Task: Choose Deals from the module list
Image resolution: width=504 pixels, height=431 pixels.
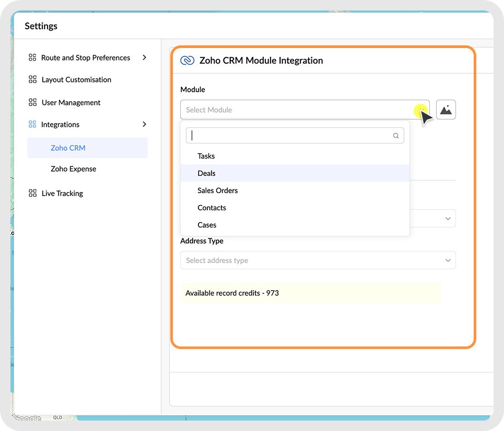Action: coord(206,173)
